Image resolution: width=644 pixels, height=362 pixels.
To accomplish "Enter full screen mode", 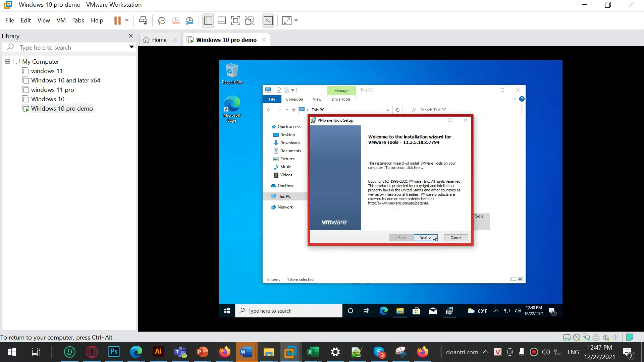I will pos(235,20).
